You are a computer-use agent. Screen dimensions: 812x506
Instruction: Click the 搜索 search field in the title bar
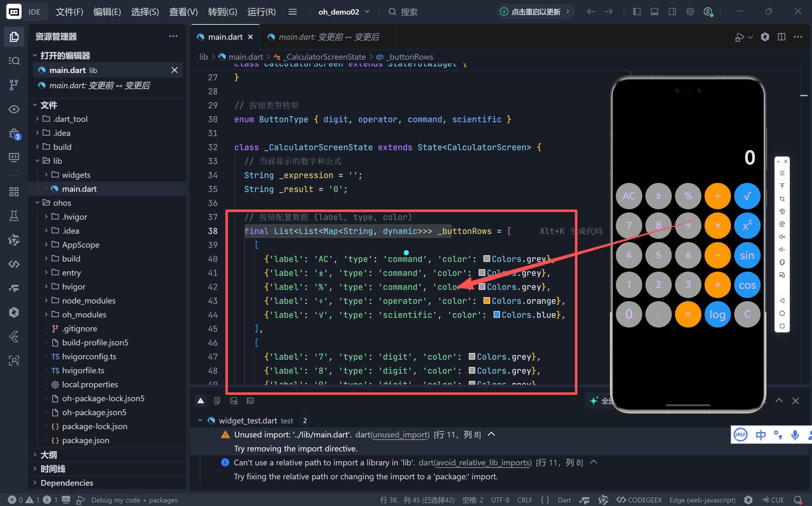click(x=409, y=12)
